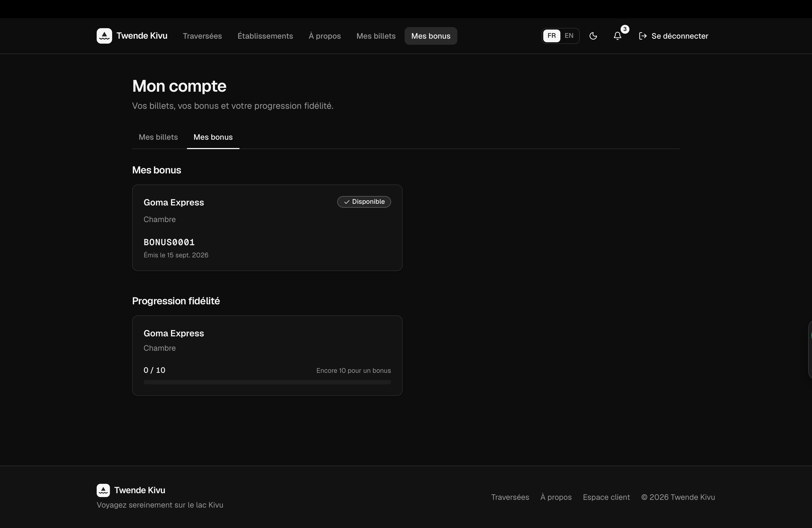
Task: Click the Goma Express loyalty progress bar
Action: tap(267, 382)
